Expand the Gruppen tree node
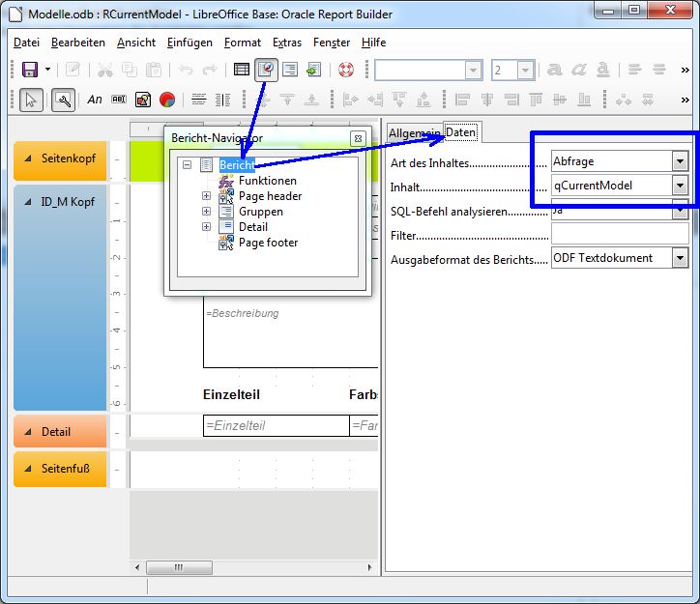 (206, 211)
